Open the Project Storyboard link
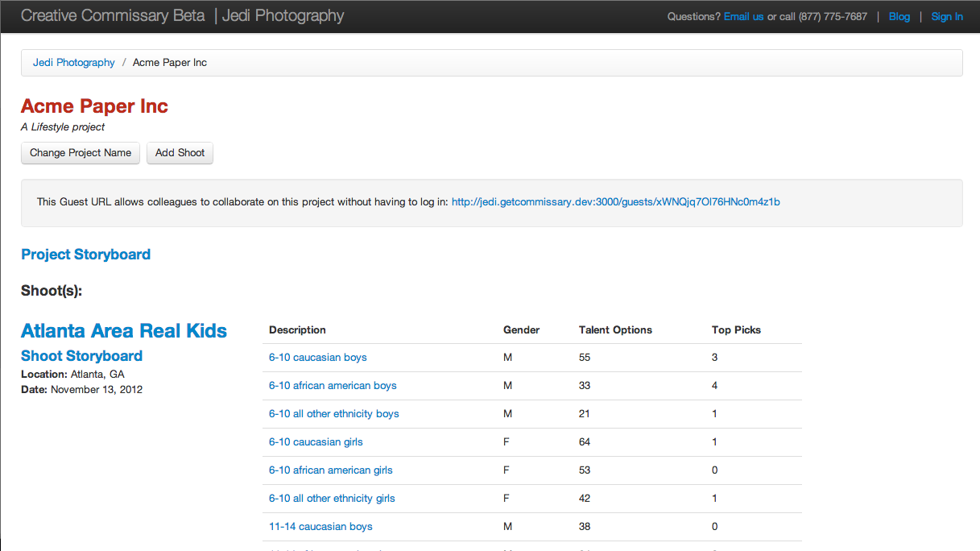Image resolution: width=980 pixels, height=551 pixels. pos(85,255)
